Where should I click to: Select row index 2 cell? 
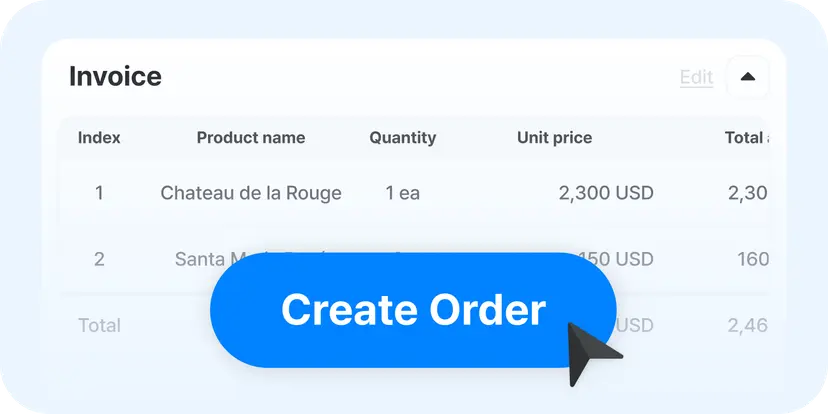(99, 259)
